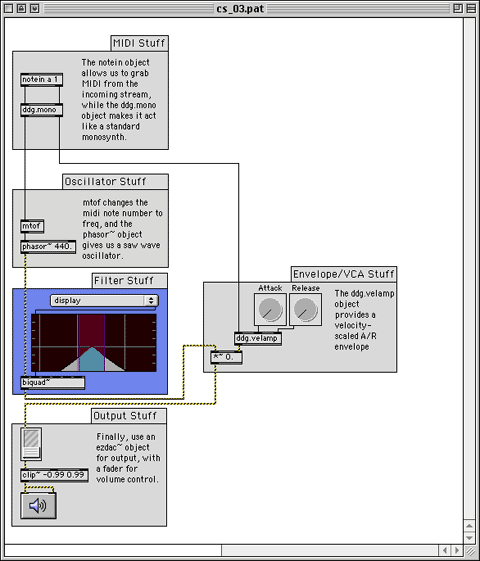The width and height of the screenshot is (480, 561).
Task: Select the notein a 1 object box
Action: (42, 80)
